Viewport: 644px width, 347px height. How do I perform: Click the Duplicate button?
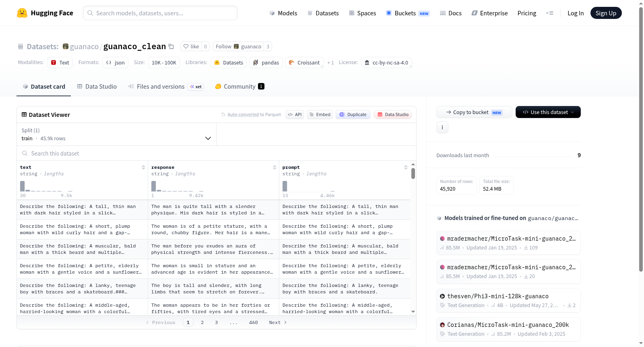[353, 114]
